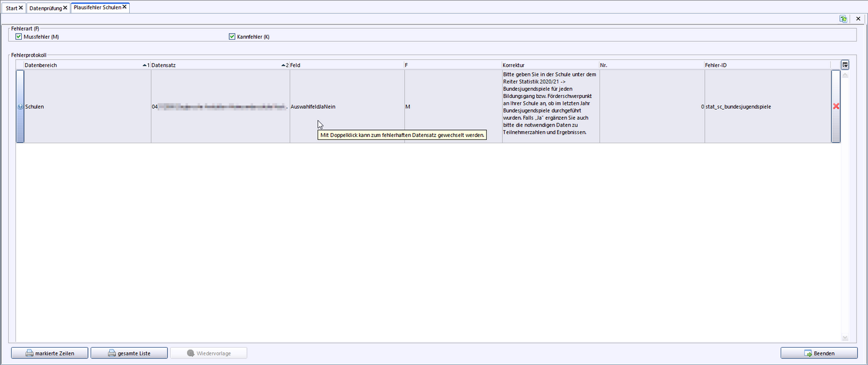The image size is (868, 365).
Task: Click the scroll-down arrow of the error list
Action: 845,338
